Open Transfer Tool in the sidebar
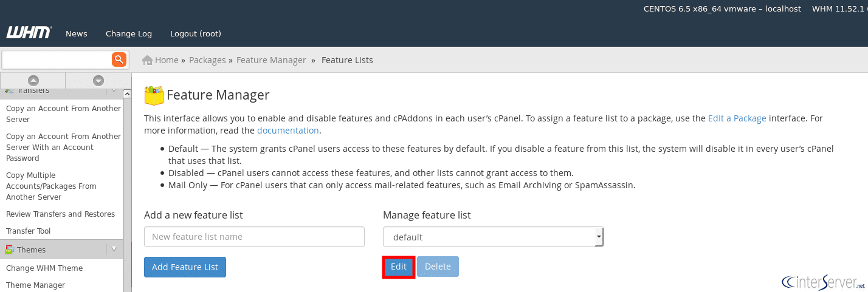 [29, 231]
